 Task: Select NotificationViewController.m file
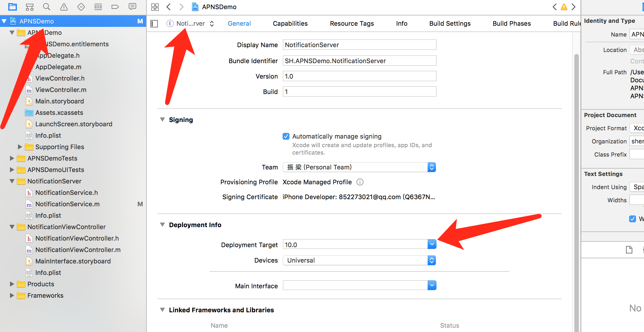(78, 250)
